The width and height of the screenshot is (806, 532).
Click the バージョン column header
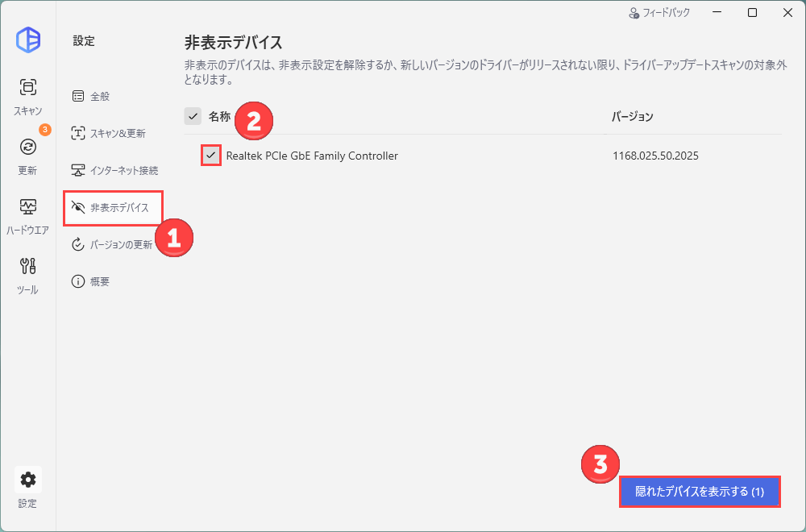[x=632, y=117]
